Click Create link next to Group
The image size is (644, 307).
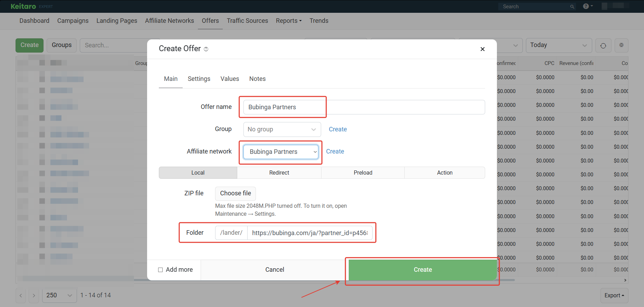click(338, 129)
